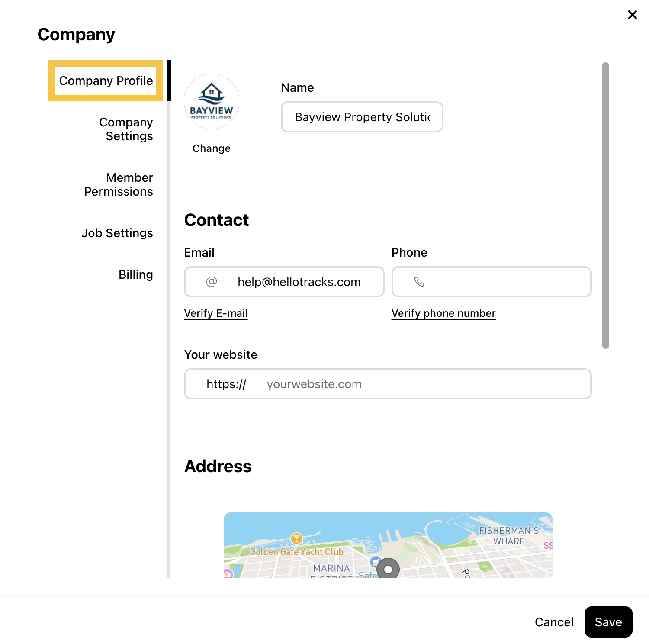Image resolution: width=649 pixels, height=644 pixels.
Task: Switch to the Company Settings tab
Action: click(x=126, y=129)
